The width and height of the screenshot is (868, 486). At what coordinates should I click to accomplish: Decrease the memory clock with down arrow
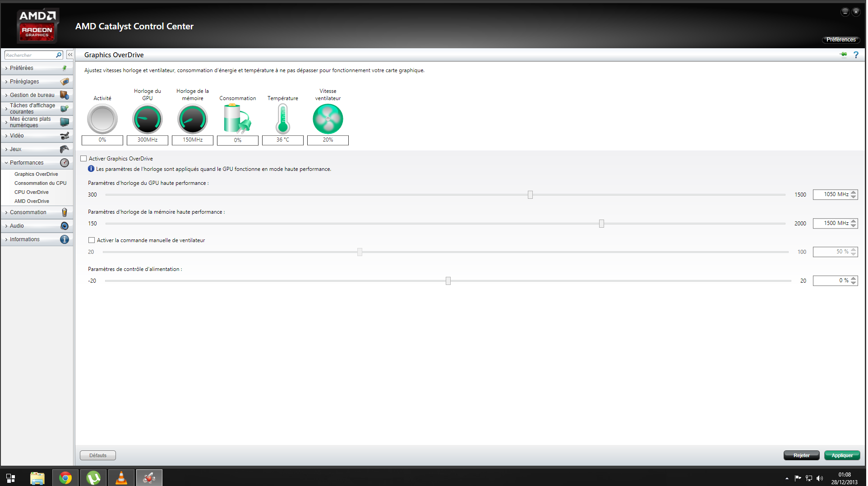click(x=853, y=225)
